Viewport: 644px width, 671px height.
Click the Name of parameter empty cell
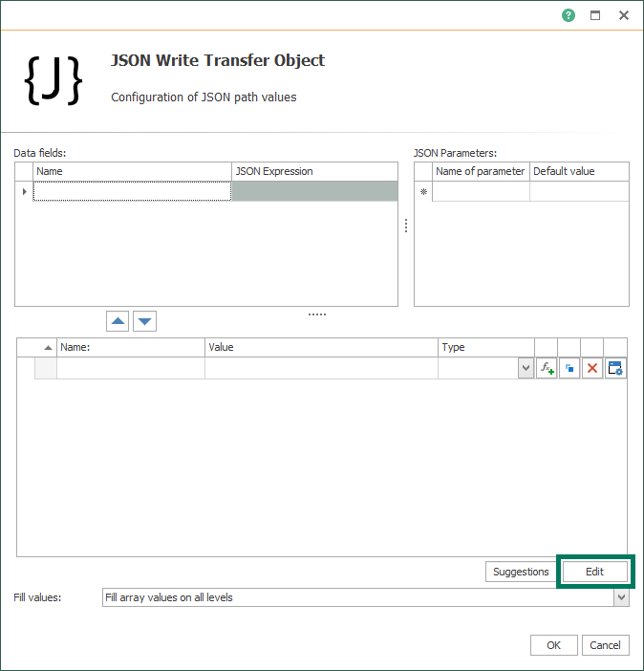pos(481,191)
